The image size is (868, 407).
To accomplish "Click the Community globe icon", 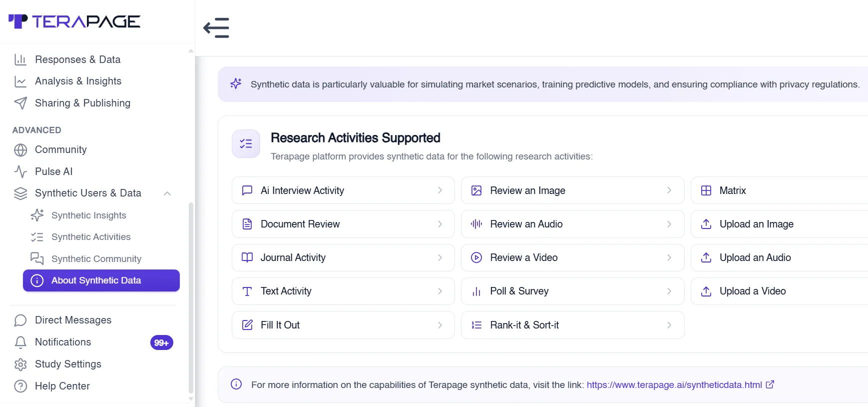I will (x=20, y=150).
